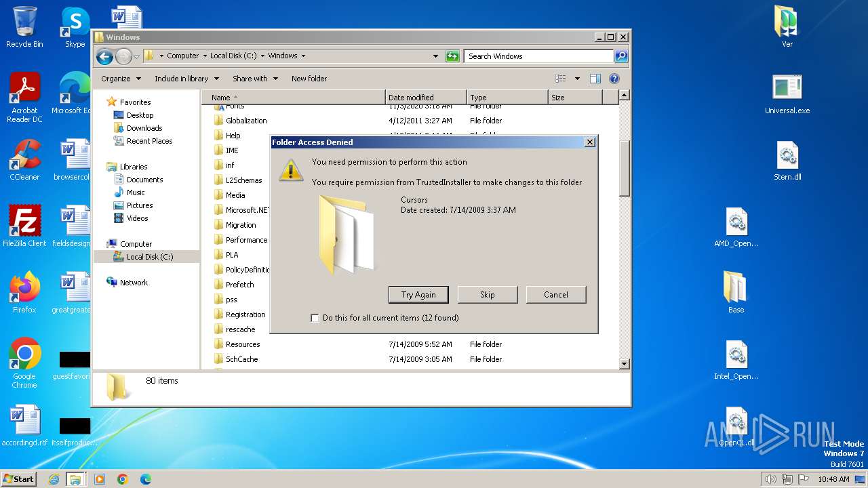Image resolution: width=868 pixels, height=488 pixels.
Task: Open the Music library
Action: click(136, 192)
